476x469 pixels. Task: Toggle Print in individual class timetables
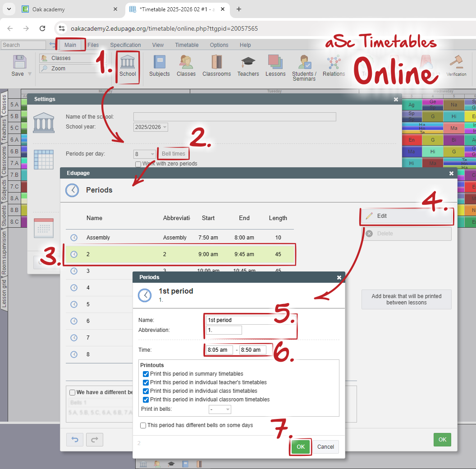[x=146, y=391]
